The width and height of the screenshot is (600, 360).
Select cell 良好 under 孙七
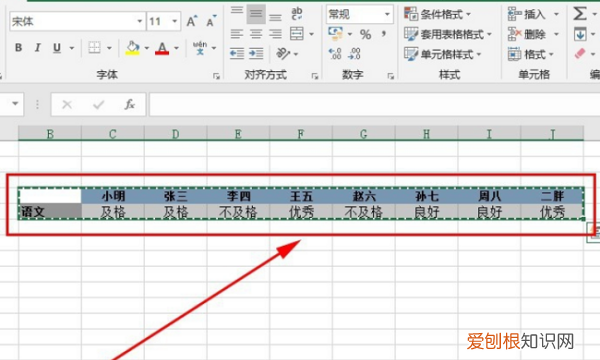427,212
